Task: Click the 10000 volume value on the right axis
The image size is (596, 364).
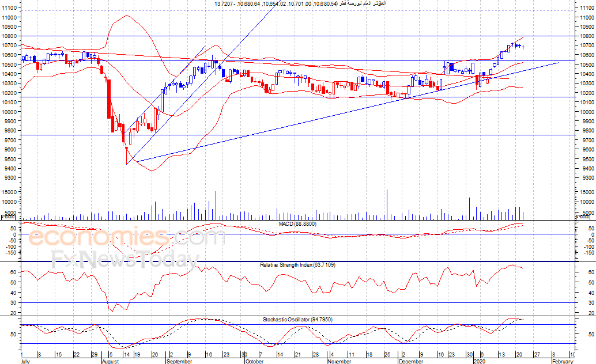Action: [587, 202]
